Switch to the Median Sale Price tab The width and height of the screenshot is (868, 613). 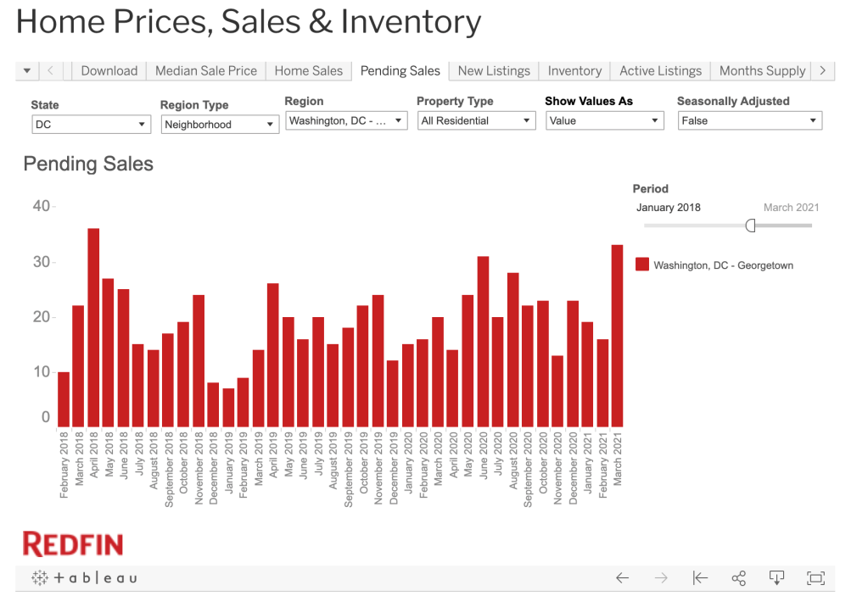coord(205,71)
